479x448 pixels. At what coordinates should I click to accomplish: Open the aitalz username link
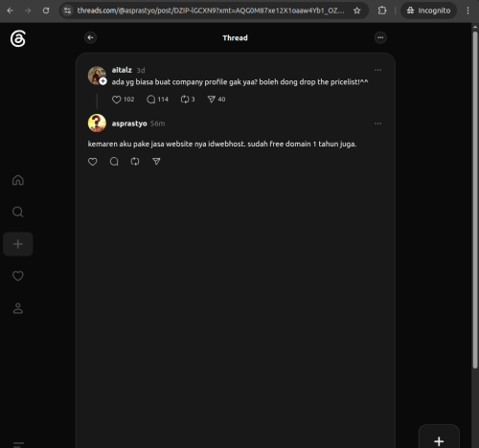(122, 70)
